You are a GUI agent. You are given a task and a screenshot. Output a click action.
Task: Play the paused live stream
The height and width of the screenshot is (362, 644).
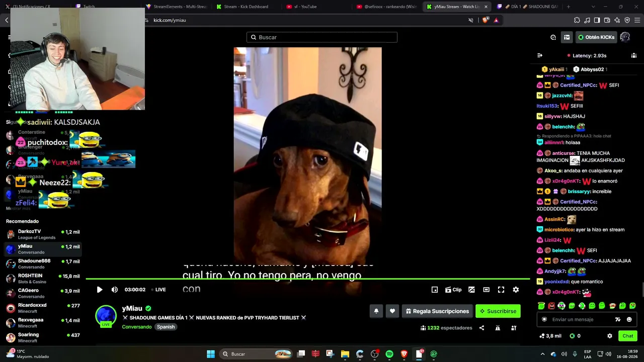pos(99,290)
